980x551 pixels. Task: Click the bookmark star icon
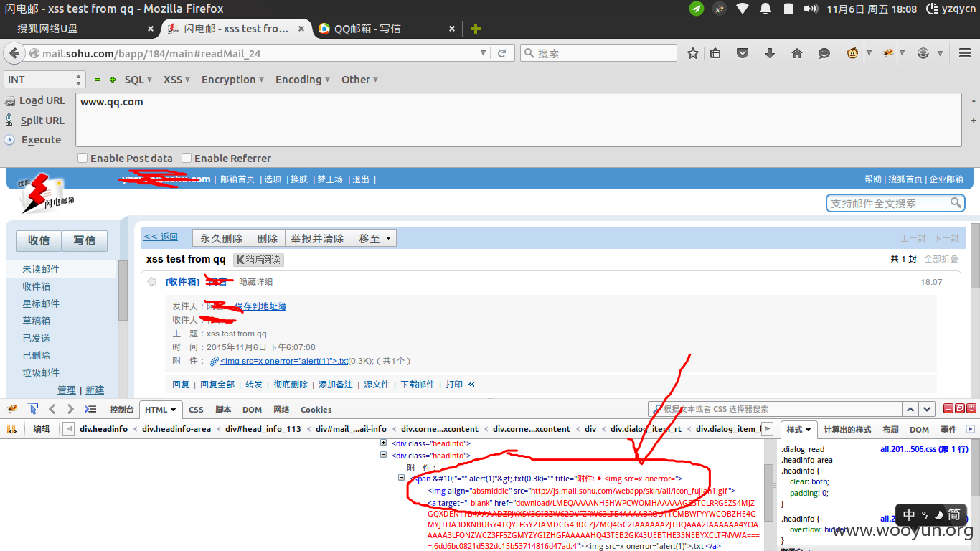click(693, 53)
